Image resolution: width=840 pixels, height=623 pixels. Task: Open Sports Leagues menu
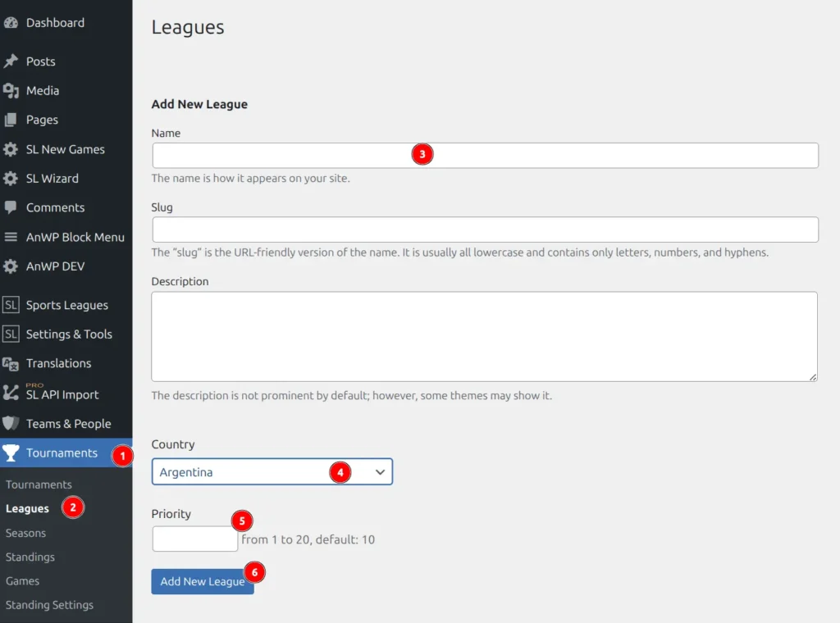click(x=66, y=305)
